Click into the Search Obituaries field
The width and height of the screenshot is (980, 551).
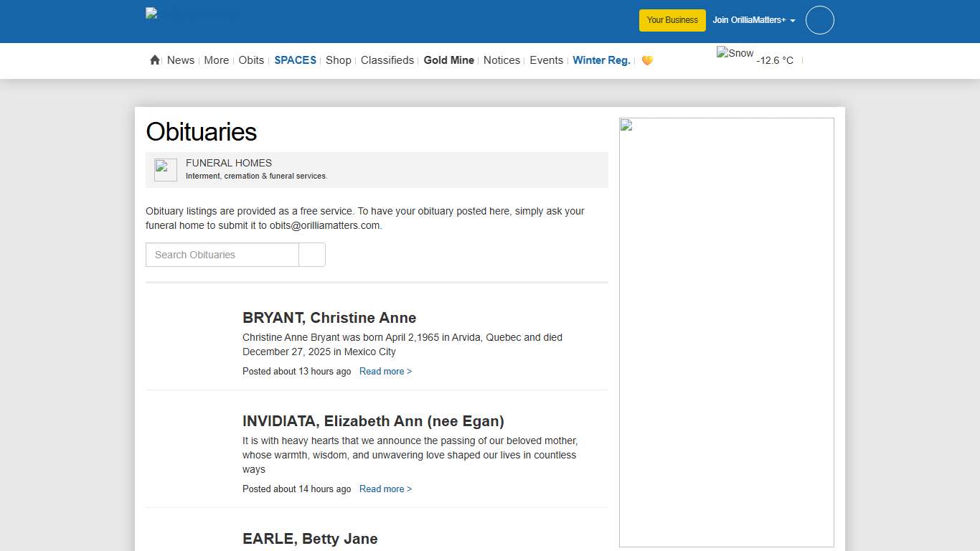(x=222, y=255)
